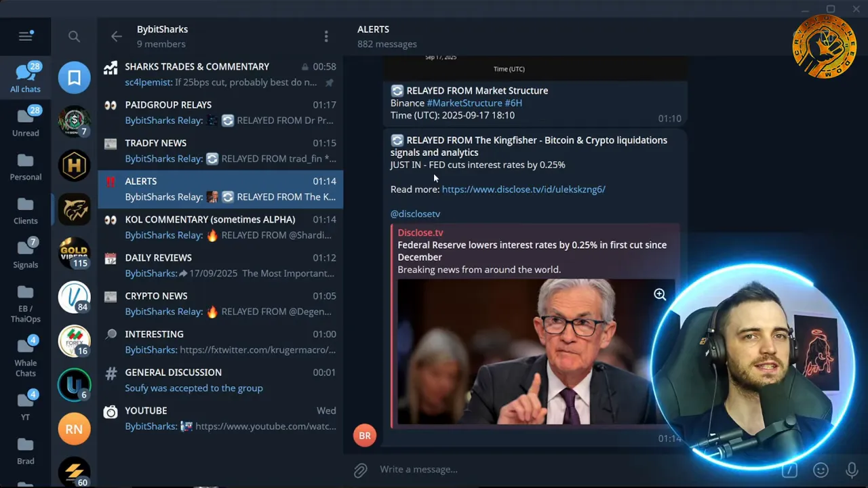Viewport: 868px width, 488px height.
Task: Open BybitSharks three-dot options menu
Action: [x=326, y=37]
